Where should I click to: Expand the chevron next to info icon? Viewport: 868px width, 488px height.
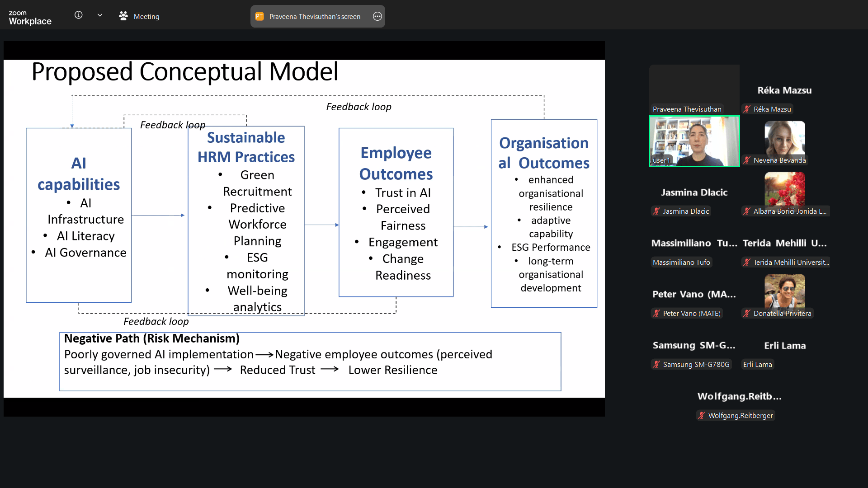point(100,15)
